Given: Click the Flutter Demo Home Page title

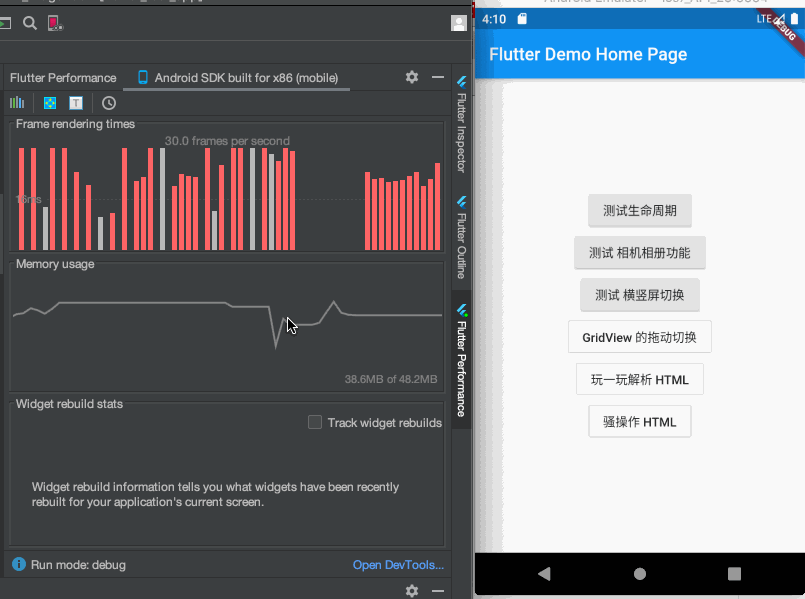Looking at the screenshot, I should pyautogui.click(x=588, y=54).
